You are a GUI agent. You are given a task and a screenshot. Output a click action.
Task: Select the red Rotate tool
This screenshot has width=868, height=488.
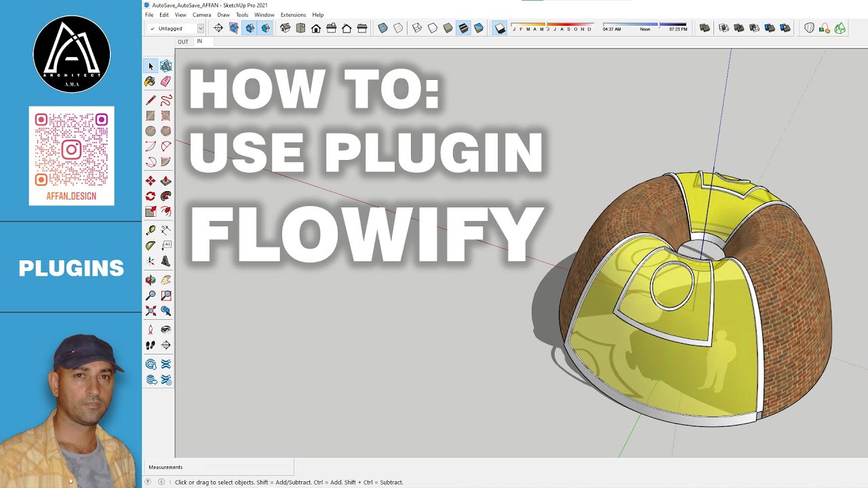click(x=151, y=197)
